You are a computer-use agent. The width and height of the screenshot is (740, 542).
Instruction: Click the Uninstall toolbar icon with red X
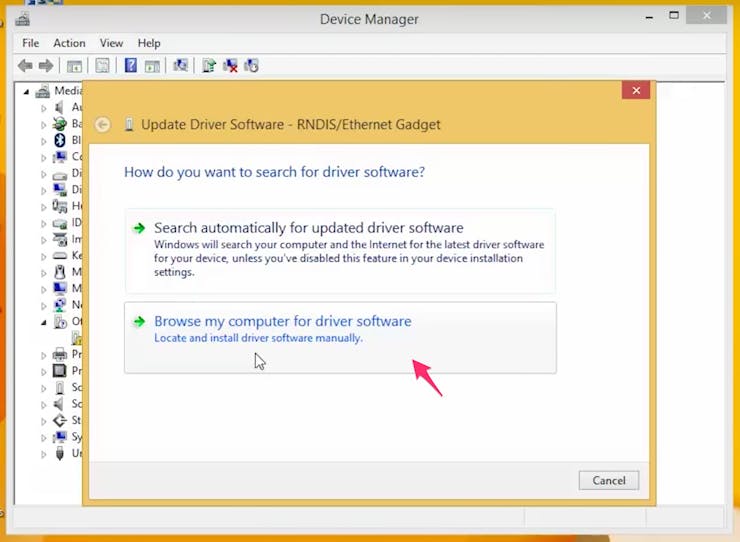[x=230, y=66]
